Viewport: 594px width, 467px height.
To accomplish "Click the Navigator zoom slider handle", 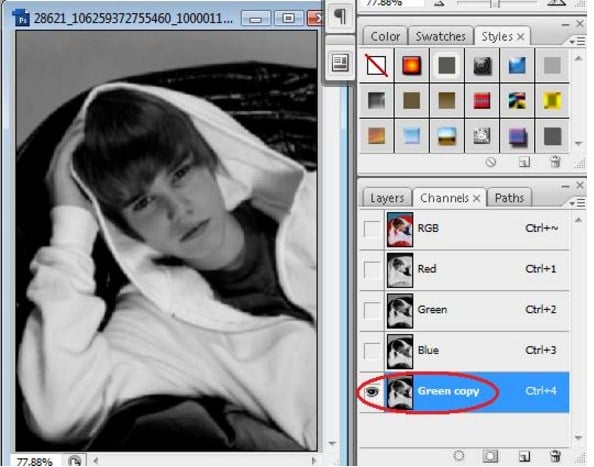I will 494,3.
